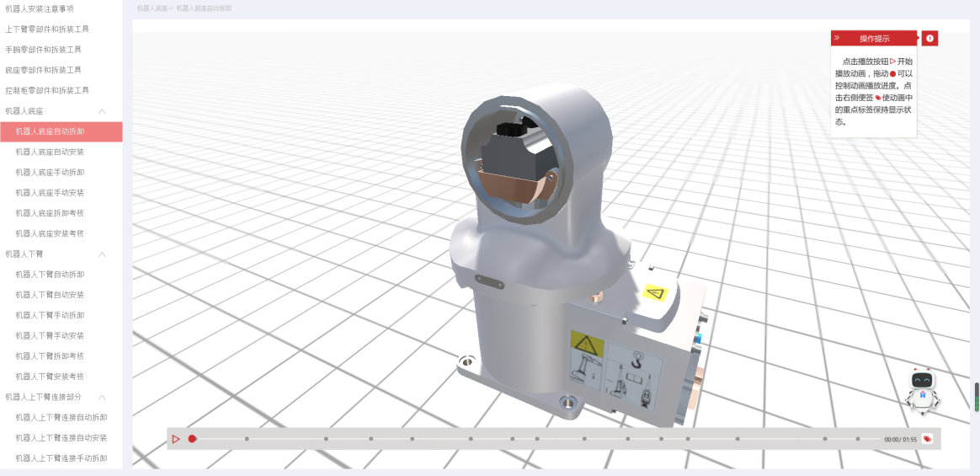The width and height of the screenshot is (980, 476).
Task: Click the red timeline progress handle
Action: [192, 439]
